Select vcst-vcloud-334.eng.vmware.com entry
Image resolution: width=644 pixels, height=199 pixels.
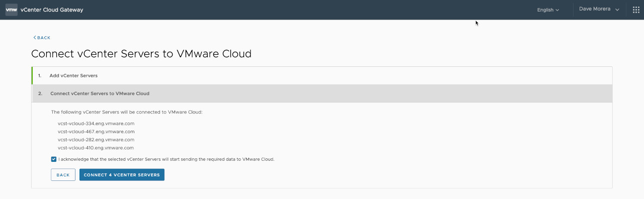tap(96, 123)
